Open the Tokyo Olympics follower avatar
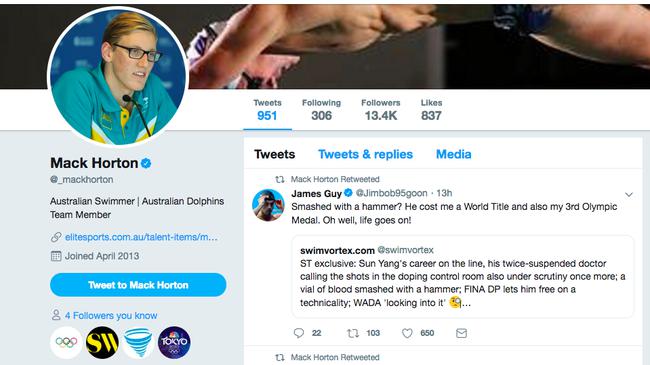The width and height of the screenshot is (650, 365). point(174,342)
